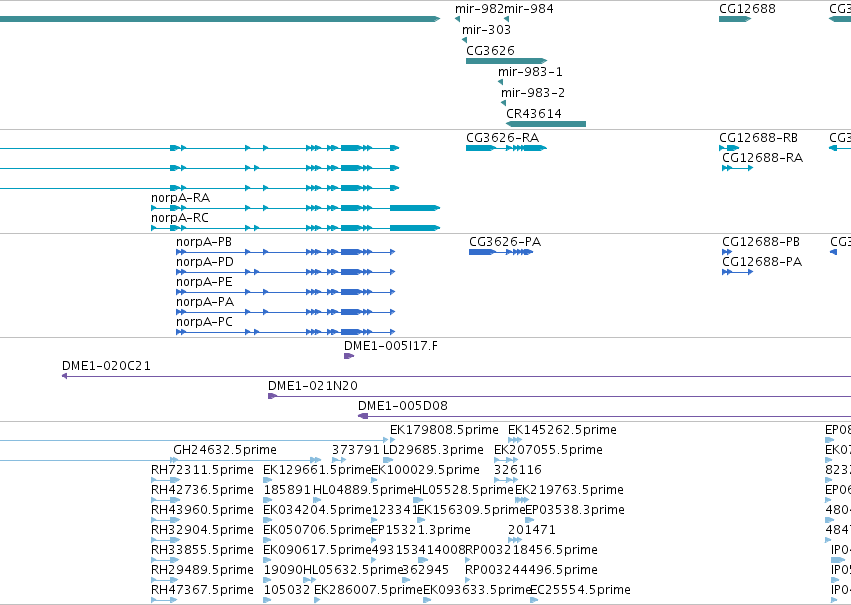The height and width of the screenshot is (605, 851).
Task: Select the EK145262.5prime EST label
Action: (x=562, y=430)
